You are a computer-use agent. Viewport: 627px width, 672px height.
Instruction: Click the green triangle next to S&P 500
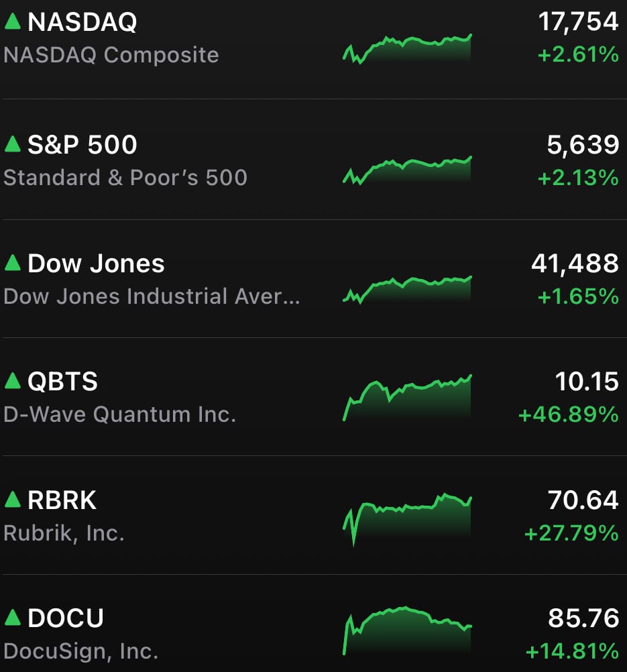coord(13,144)
